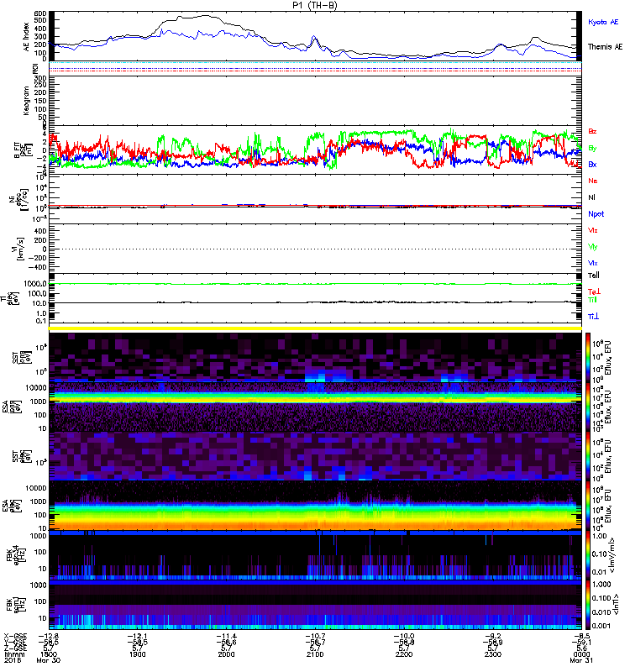Viewport: 630px width, 672px height.
Task: Select the green By legend entry
Action: click(x=592, y=149)
